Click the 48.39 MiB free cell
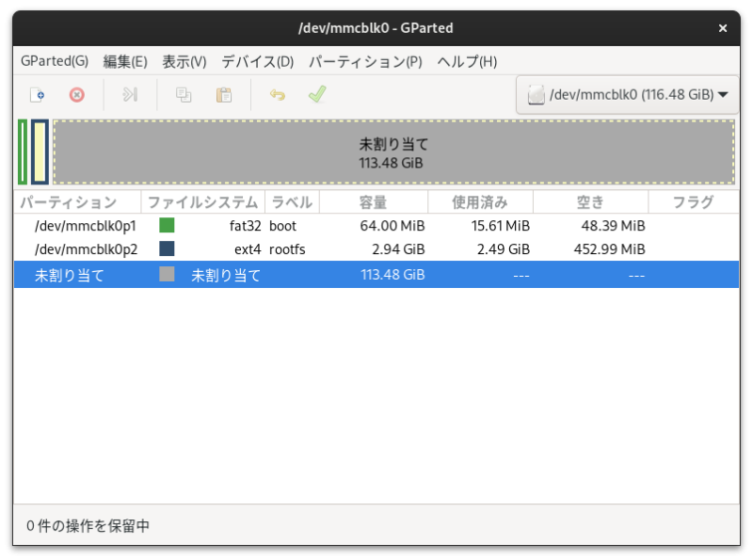The image size is (753, 560). tap(614, 226)
